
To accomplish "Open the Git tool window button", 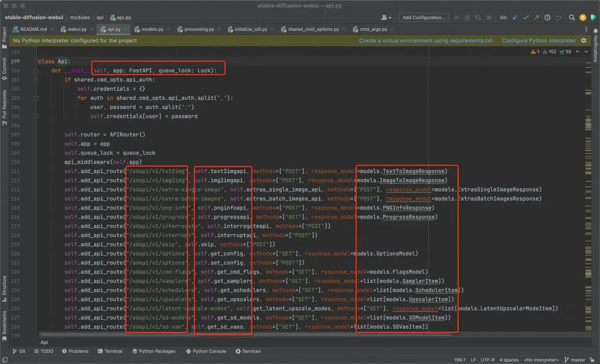I will 19,351.
